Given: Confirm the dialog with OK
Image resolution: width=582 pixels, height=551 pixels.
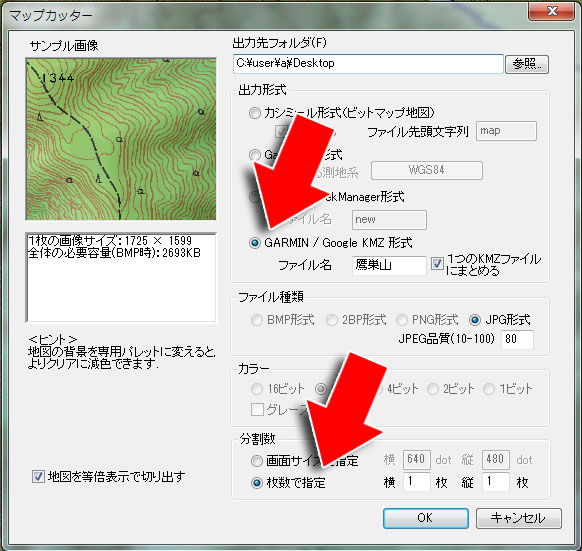Looking at the screenshot, I should tap(425, 518).
